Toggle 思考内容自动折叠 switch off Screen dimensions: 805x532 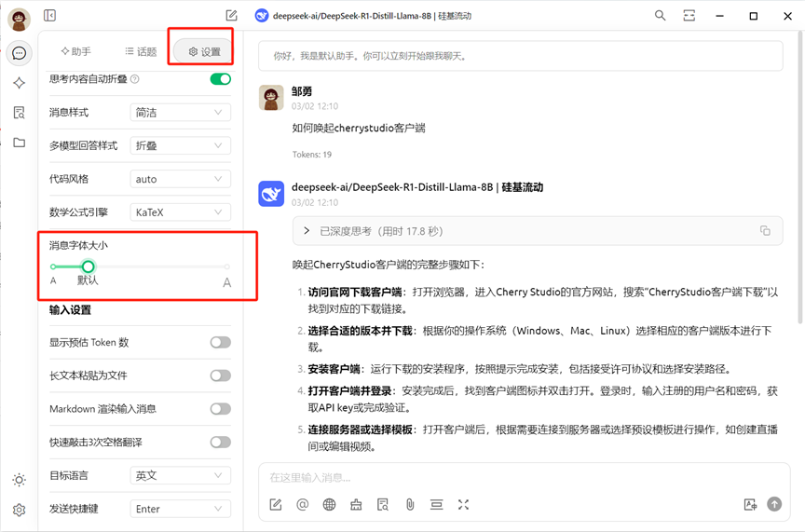pyautogui.click(x=220, y=79)
